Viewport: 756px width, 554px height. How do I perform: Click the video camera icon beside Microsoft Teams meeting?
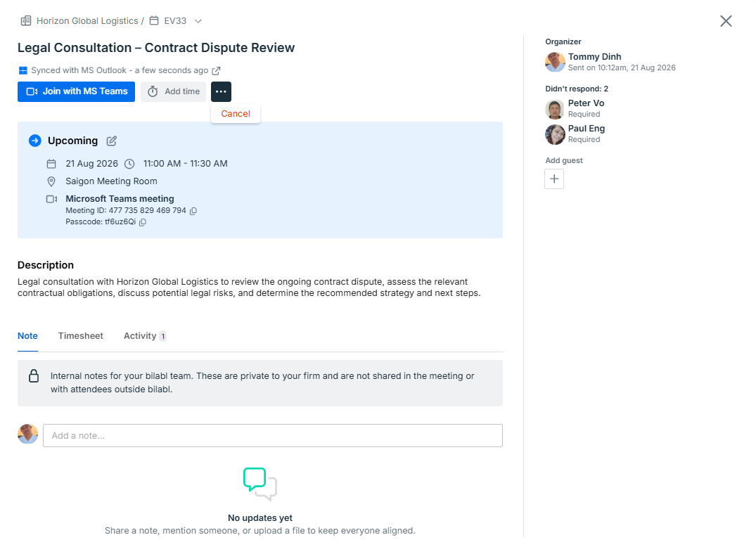[51, 199]
